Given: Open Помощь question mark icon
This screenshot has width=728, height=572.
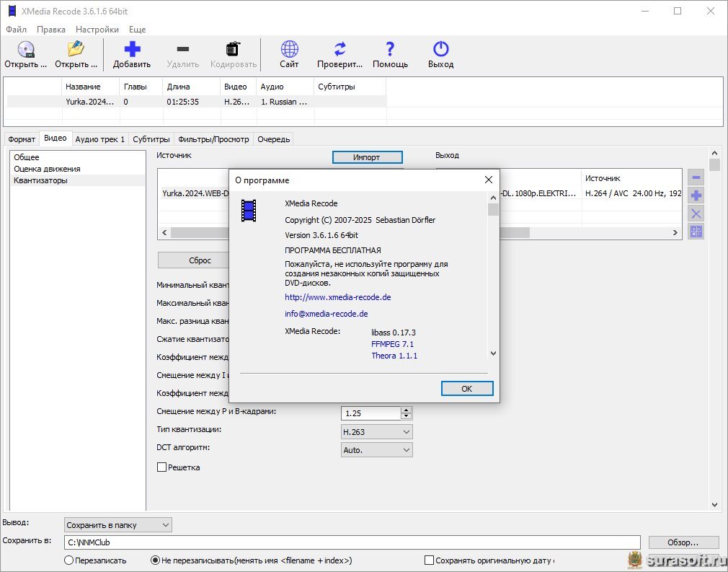Looking at the screenshot, I should [x=390, y=50].
